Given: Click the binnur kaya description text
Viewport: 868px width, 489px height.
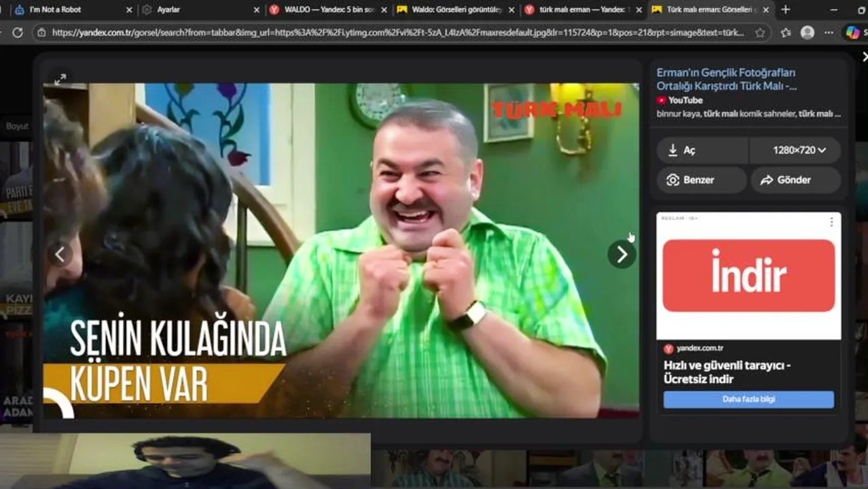Looking at the screenshot, I should point(748,114).
